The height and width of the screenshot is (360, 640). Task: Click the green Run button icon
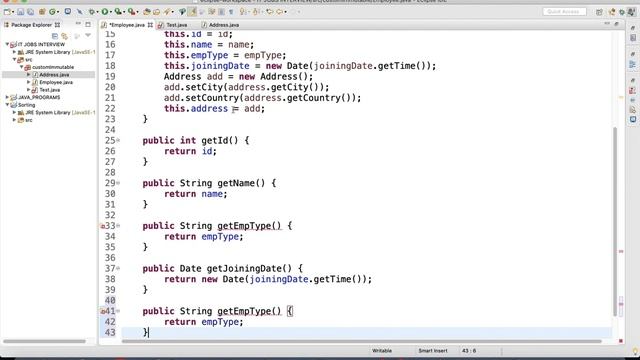pos(105,12)
